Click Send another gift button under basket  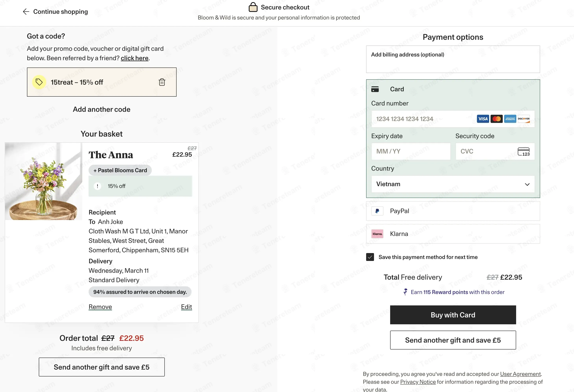click(x=102, y=367)
